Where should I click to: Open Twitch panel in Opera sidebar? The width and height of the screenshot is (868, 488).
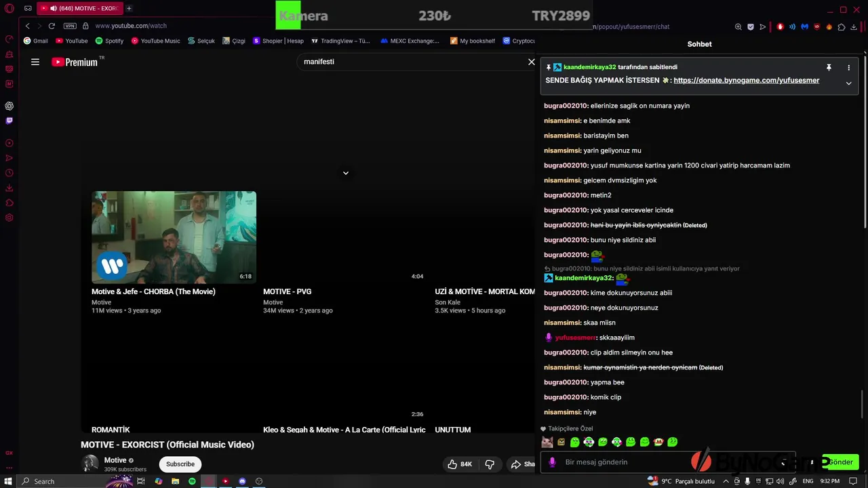(9, 121)
